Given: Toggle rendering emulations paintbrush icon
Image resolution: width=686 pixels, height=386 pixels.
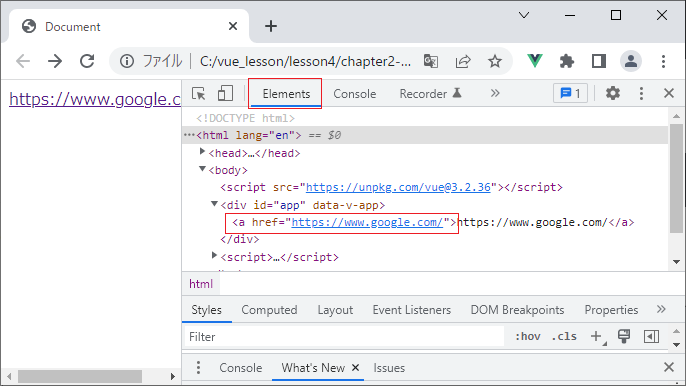Looking at the screenshot, I should click(x=624, y=337).
